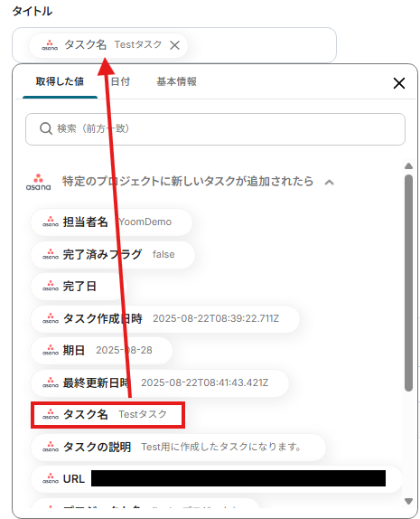Click the タスク名 Testタスク chip in title field
The width and height of the screenshot is (420, 519).
pos(108,45)
